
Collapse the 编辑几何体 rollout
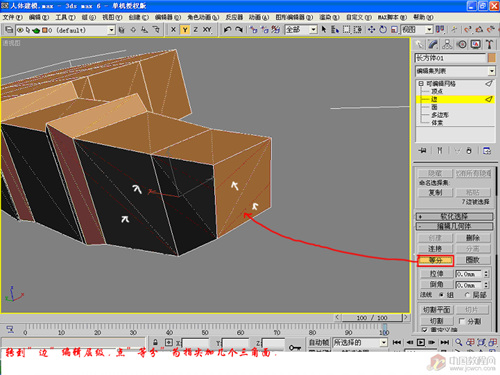pyautogui.click(x=455, y=226)
